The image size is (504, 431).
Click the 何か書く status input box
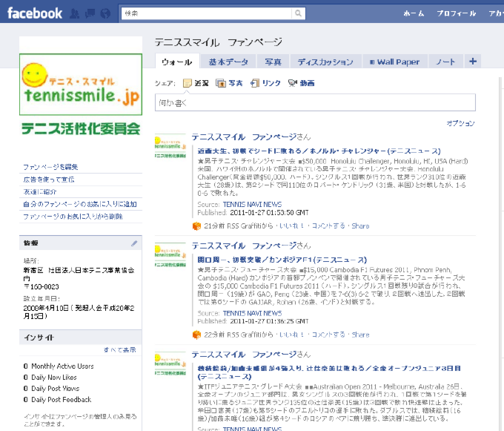[x=314, y=102]
